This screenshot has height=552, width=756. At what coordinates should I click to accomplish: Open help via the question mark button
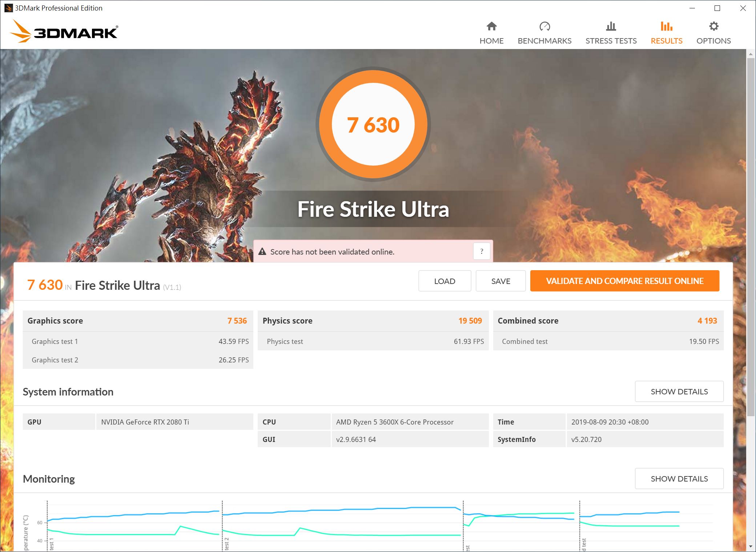pos(482,251)
